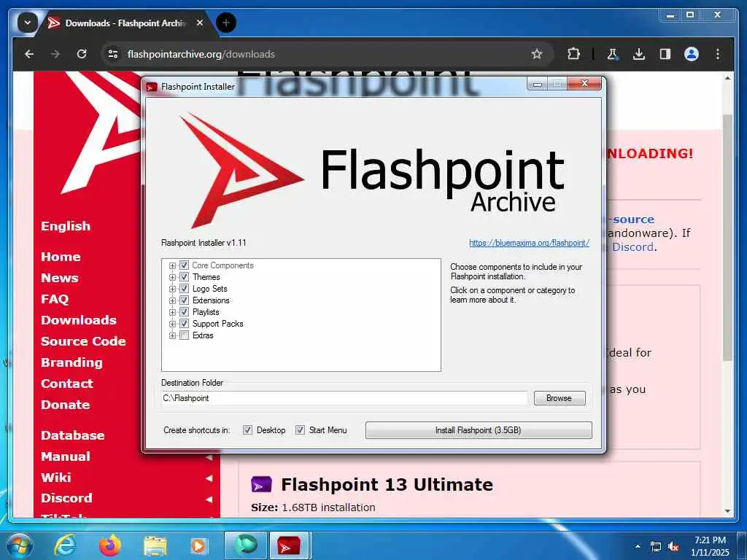This screenshot has height=560, width=747.
Task: Click the webpage vertical scrollbar thumb
Action: pyautogui.click(x=727, y=237)
